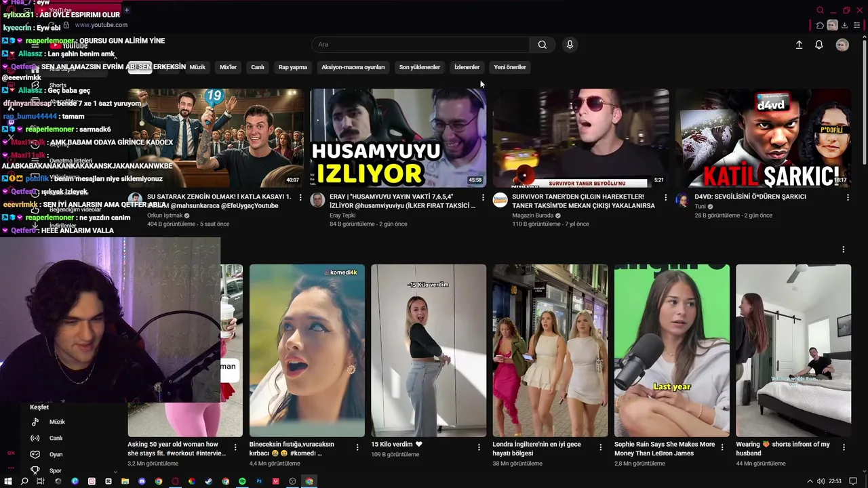Select the Yeni öneriler chip
Screen dimensions: 868x488
click(510, 67)
